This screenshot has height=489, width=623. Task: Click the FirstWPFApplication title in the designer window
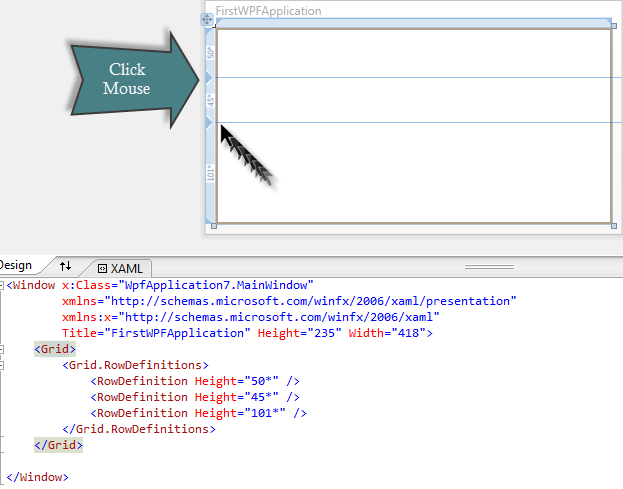269,11
